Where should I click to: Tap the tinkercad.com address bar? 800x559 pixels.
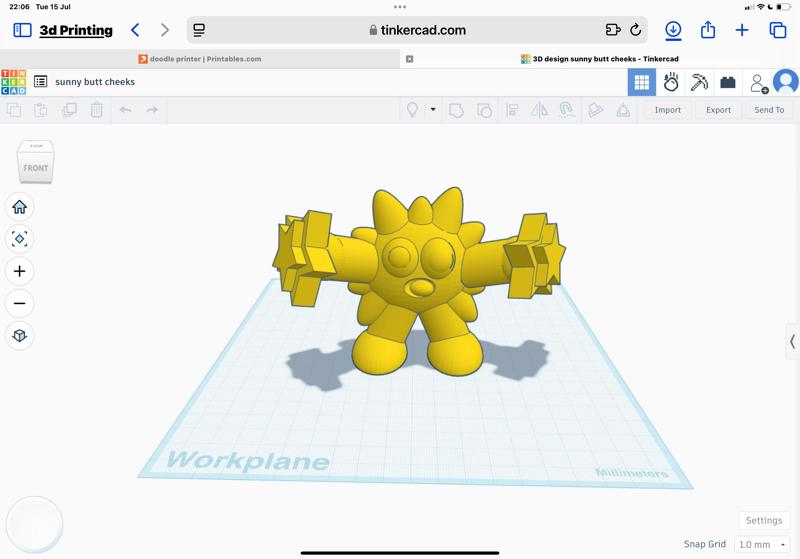point(417,30)
